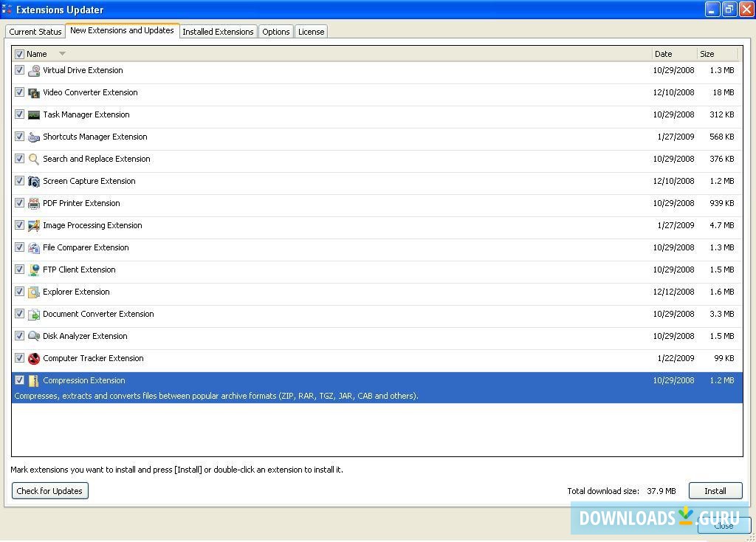Select the FTP Client Extension row name
The width and height of the screenshot is (756, 542).
coord(79,270)
